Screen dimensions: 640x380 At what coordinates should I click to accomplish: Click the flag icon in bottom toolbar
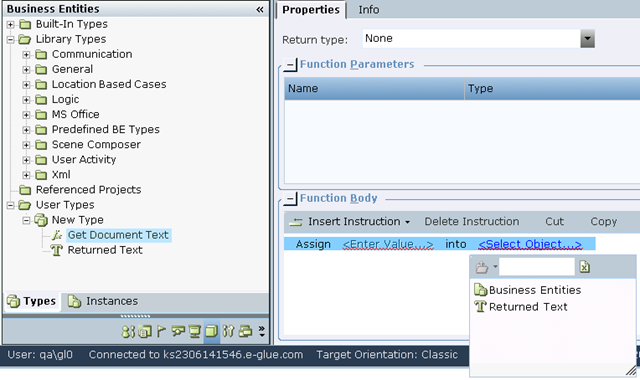(161, 331)
